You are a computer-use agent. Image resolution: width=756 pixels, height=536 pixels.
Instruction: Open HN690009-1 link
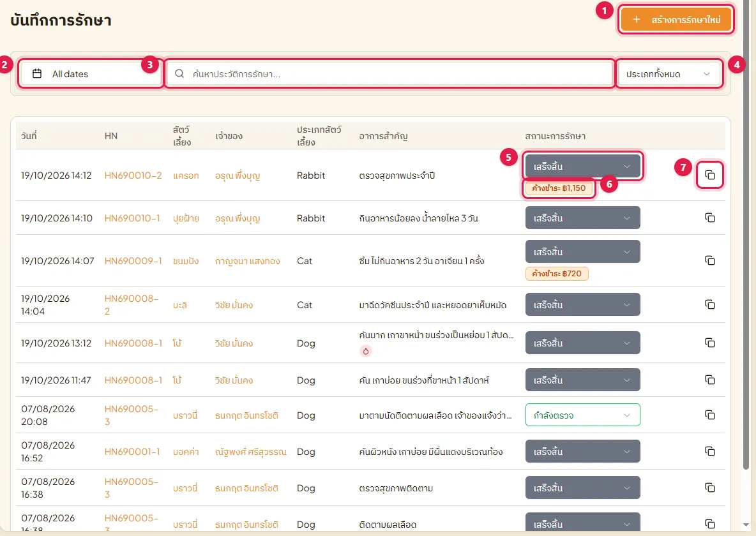click(133, 261)
